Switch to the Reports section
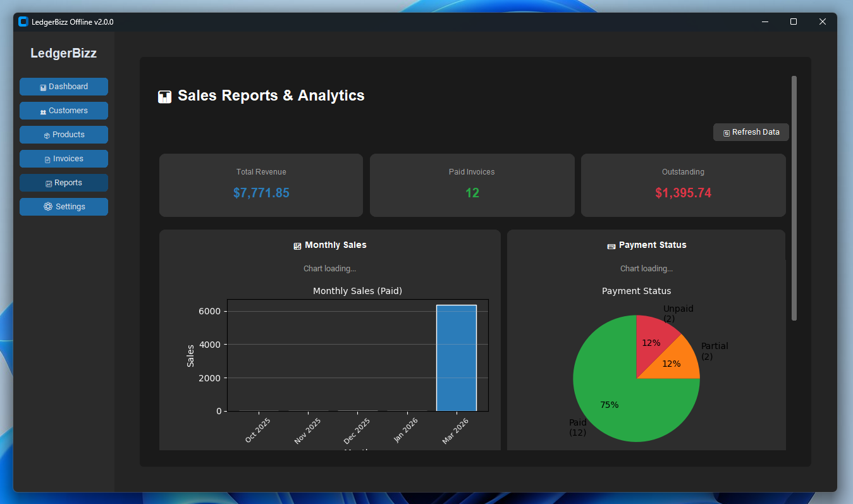This screenshot has height=504, width=853. 63,183
